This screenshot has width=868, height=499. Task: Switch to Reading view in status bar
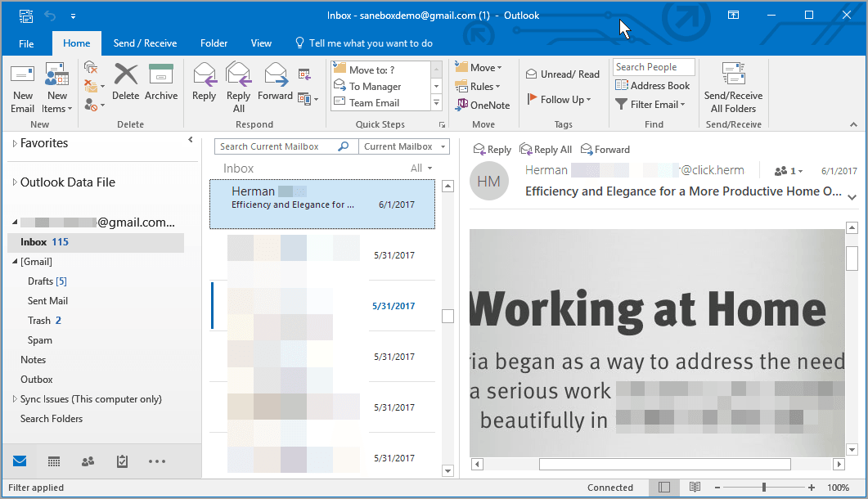(695, 488)
